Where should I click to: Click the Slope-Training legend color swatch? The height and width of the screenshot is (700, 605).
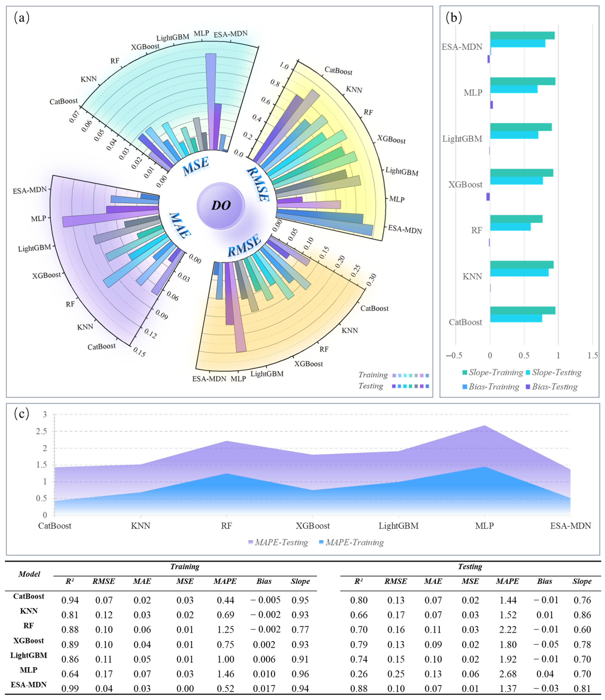click(465, 373)
